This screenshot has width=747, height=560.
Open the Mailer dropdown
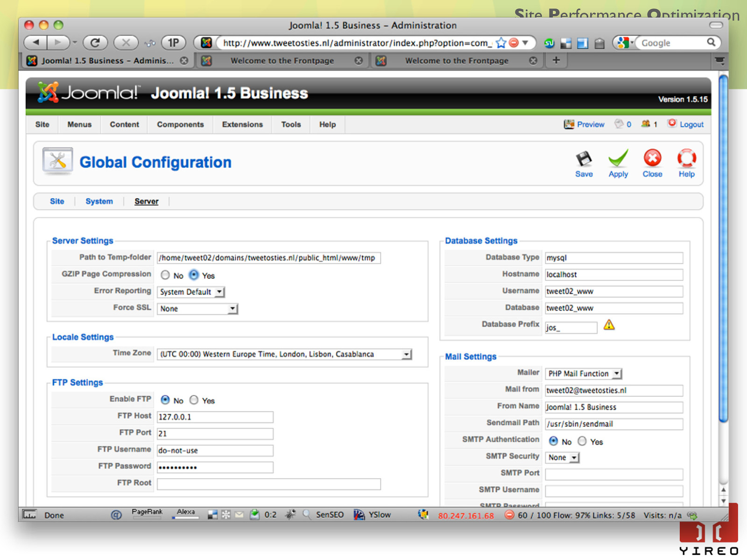click(x=584, y=374)
